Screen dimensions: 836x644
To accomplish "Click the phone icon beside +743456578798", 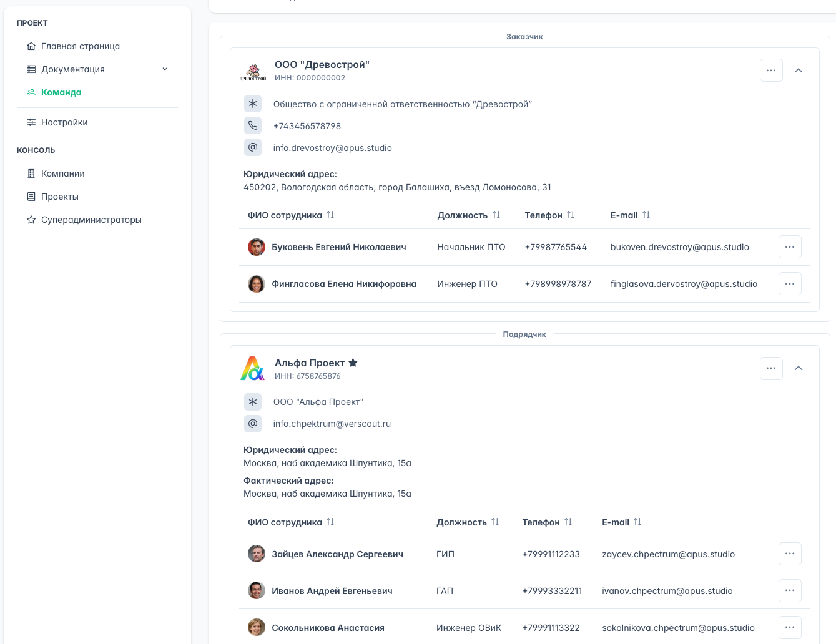I will (253, 125).
